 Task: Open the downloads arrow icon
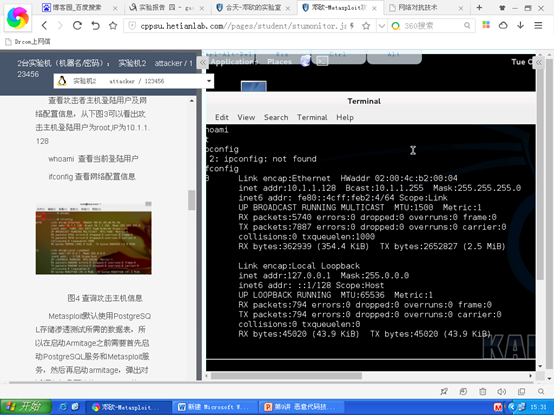click(520, 25)
